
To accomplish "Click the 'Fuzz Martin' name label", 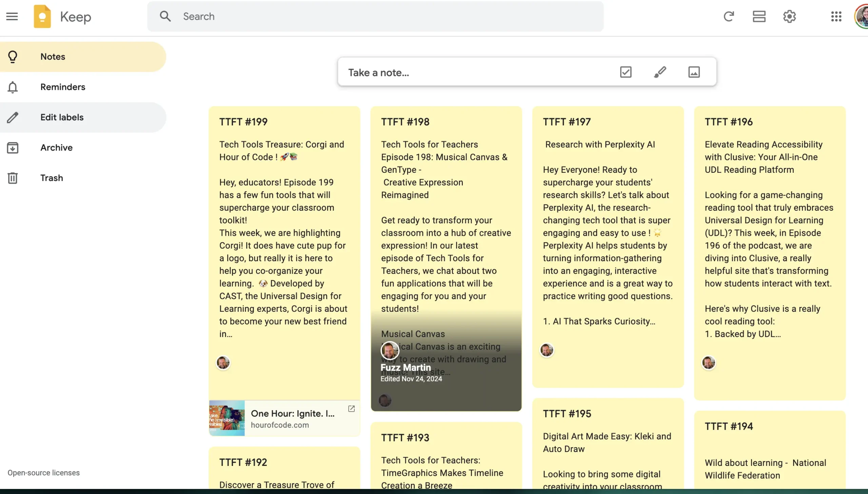I will (x=406, y=367).
